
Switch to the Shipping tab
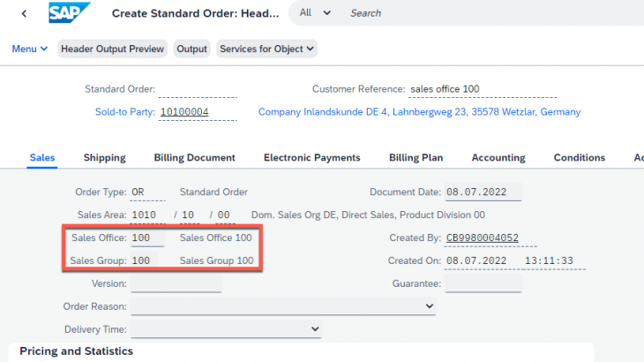coord(104,158)
